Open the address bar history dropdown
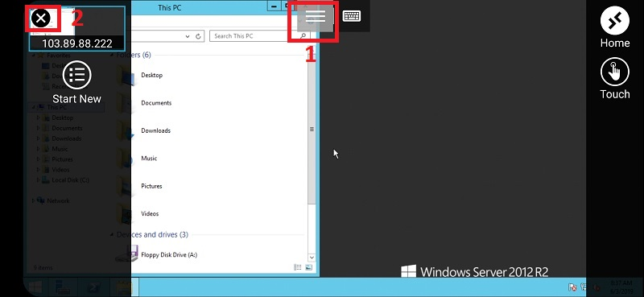The image size is (644, 297). pyautogui.click(x=188, y=36)
